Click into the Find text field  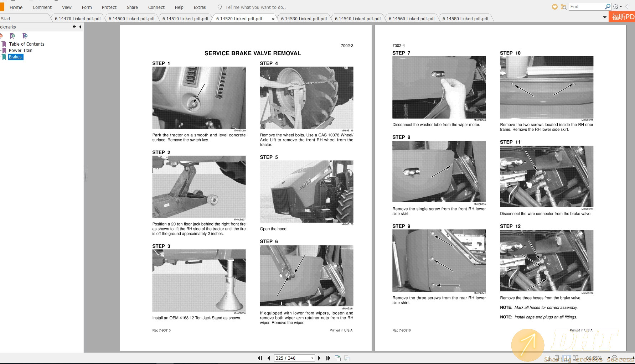(586, 7)
